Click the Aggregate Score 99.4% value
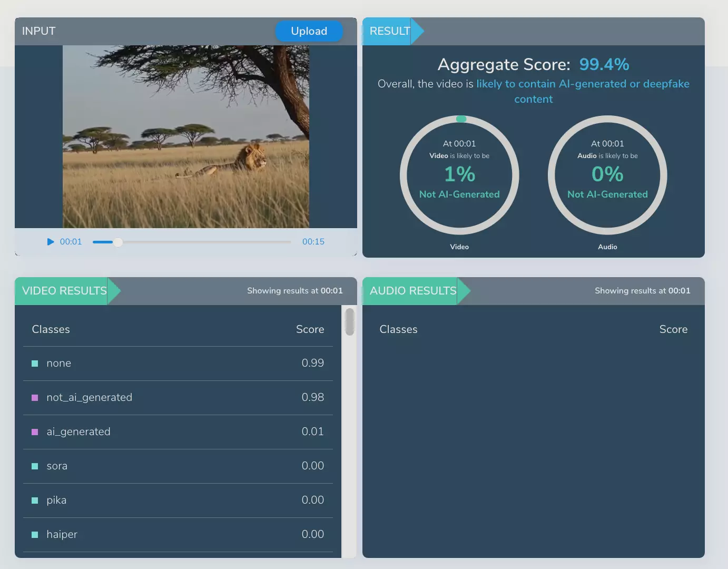The height and width of the screenshot is (569, 728). [604, 64]
